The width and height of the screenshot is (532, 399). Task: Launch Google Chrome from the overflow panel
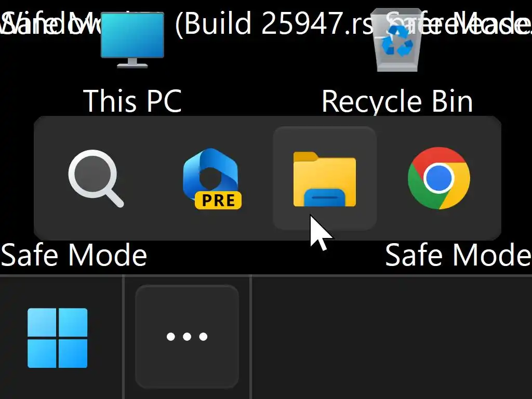pos(438,178)
